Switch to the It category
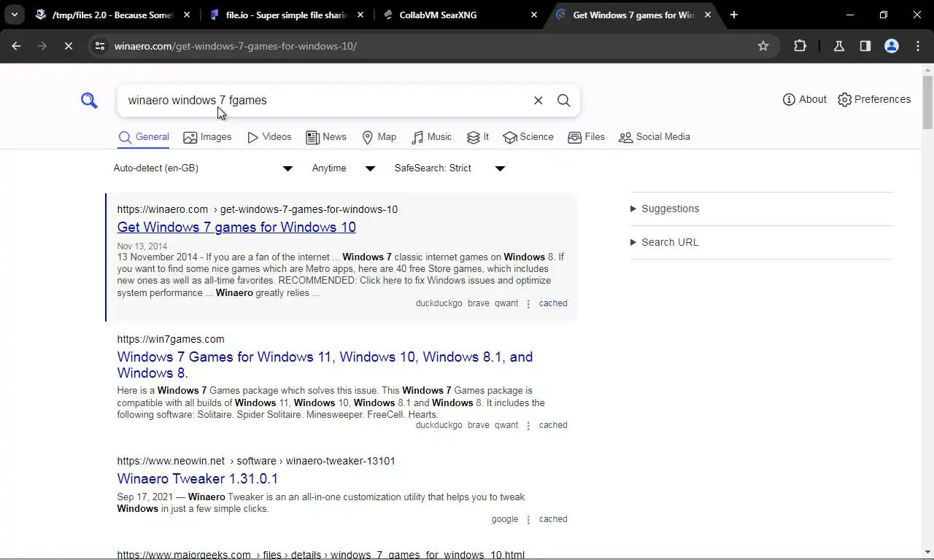Screen dimensions: 934x560 pyautogui.click(x=478, y=137)
